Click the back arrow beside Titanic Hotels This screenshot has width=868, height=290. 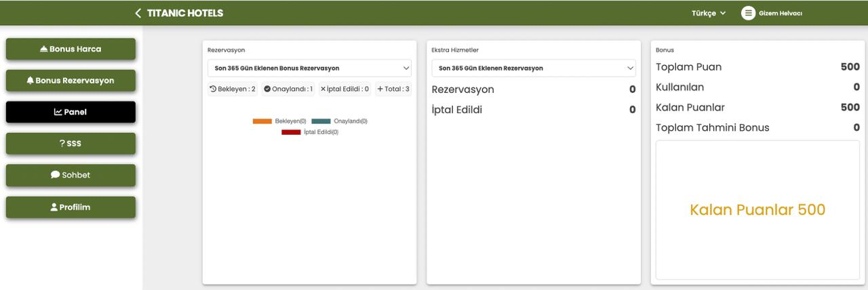pyautogui.click(x=138, y=13)
